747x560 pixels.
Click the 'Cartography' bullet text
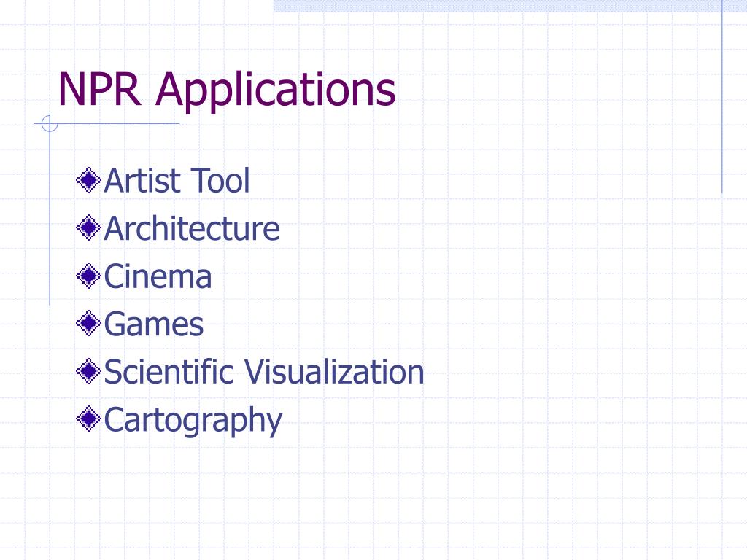[193, 421]
